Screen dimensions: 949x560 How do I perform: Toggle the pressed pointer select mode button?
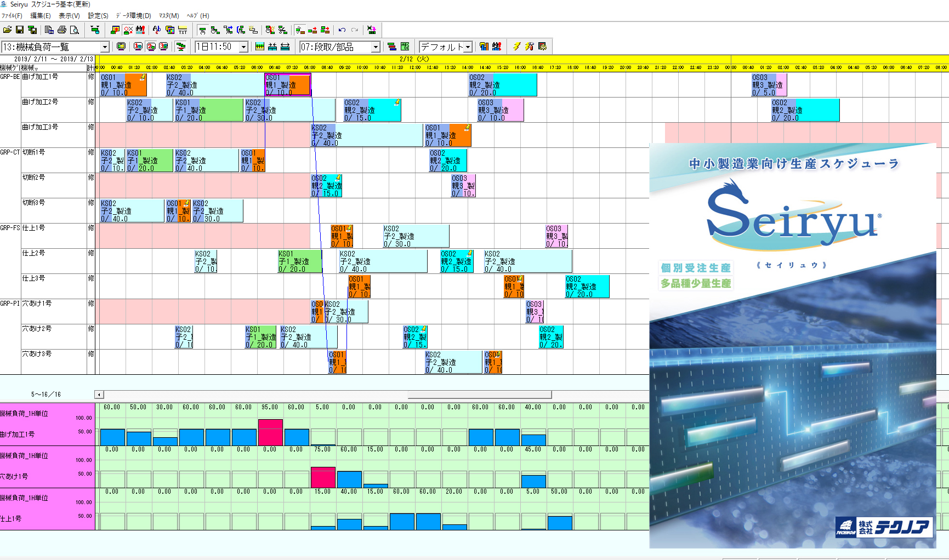coord(203,30)
